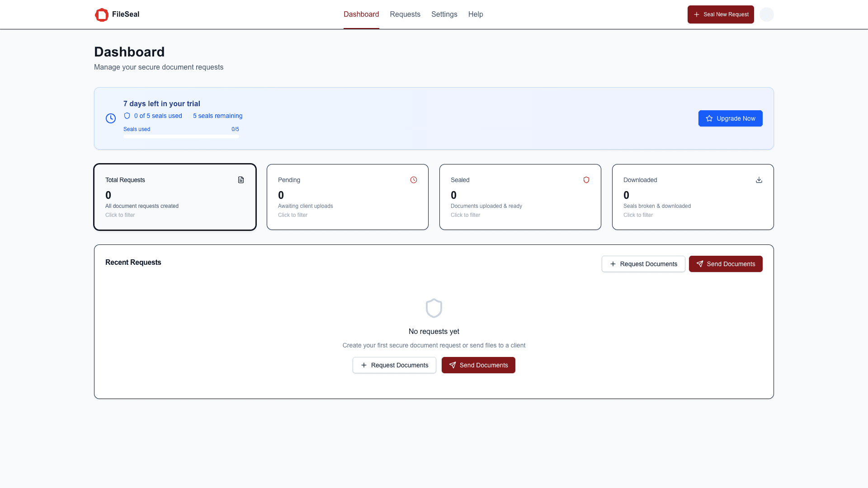Screen dimensions: 868x488
Task: Click "7 days left in your trial" text
Action: [x=162, y=103]
